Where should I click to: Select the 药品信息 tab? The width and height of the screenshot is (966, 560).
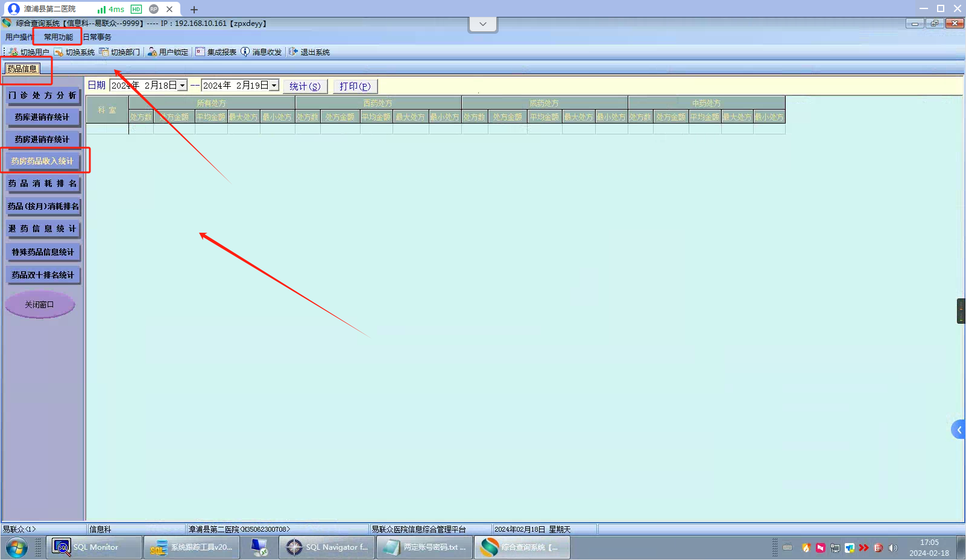[22, 69]
